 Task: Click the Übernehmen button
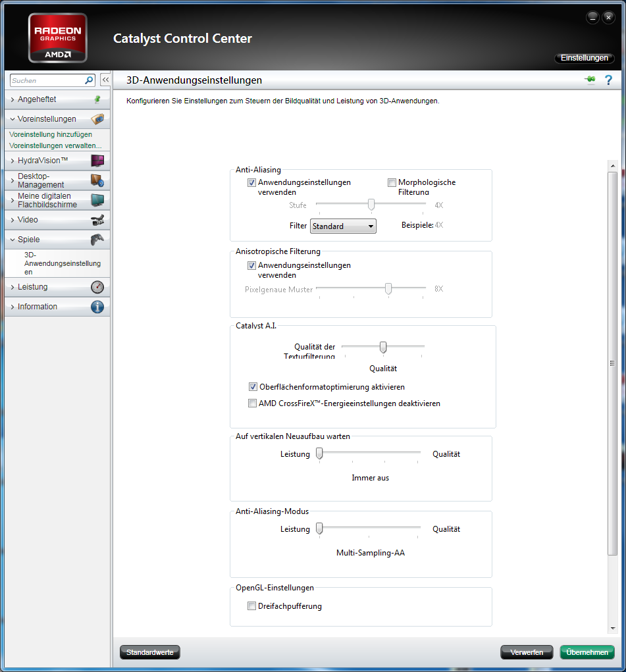tap(587, 652)
